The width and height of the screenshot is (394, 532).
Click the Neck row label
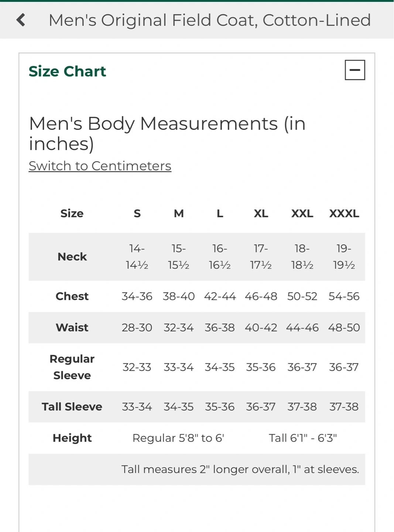click(72, 257)
